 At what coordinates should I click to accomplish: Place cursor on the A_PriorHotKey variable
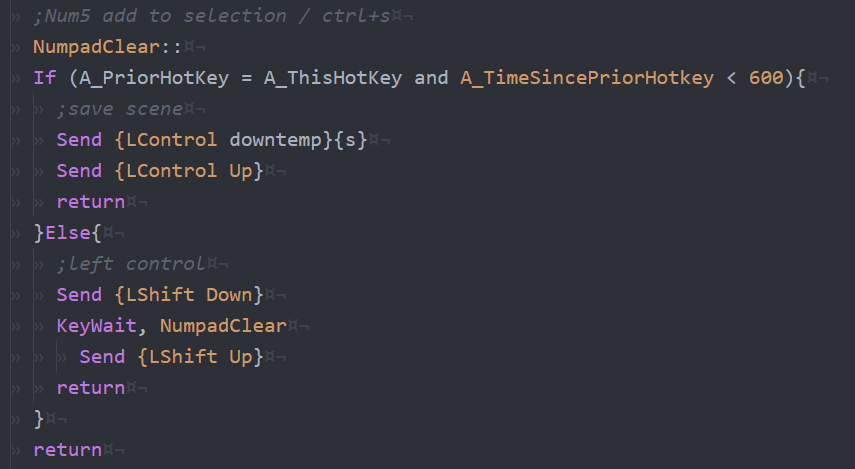tap(154, 78)
